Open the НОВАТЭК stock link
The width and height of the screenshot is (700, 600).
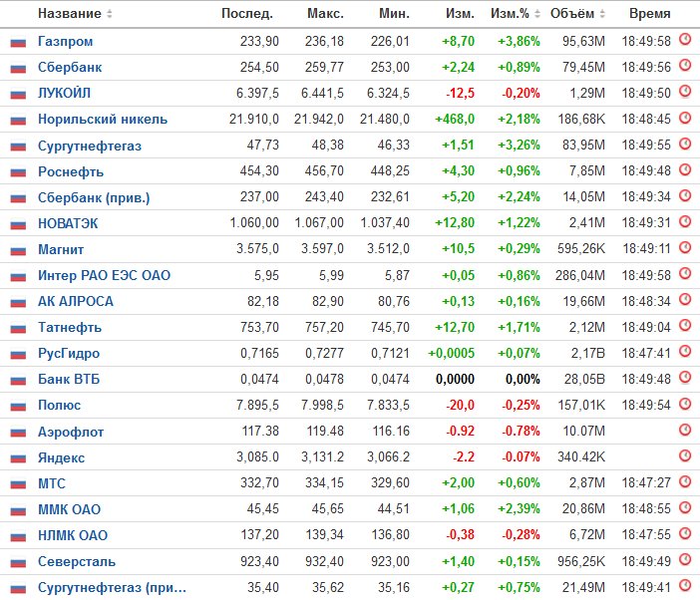68,223
